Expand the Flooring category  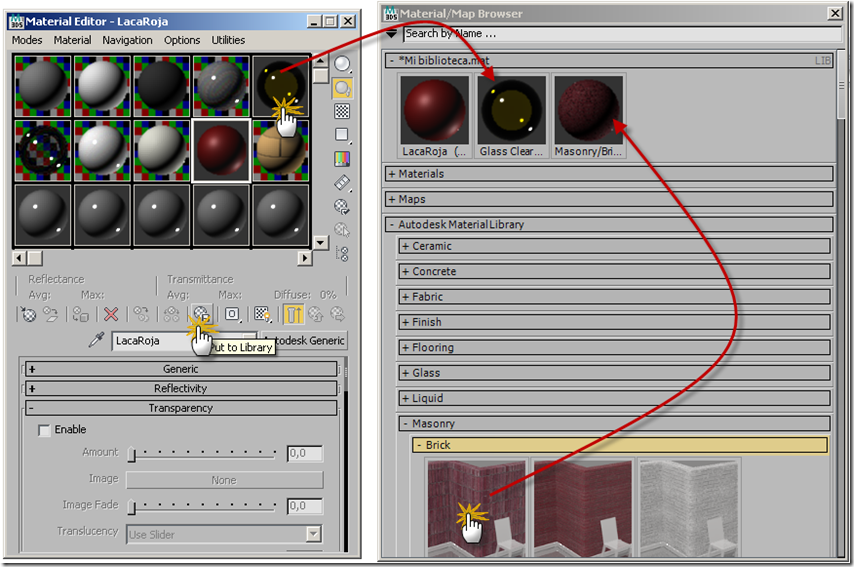click(615, 347)
